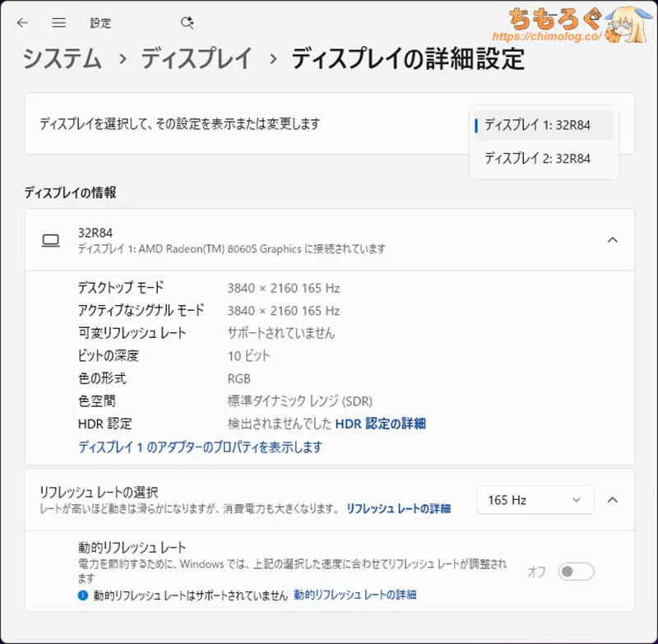Click the monitor icon beside 32R84
The height and width of the screenshot is (644, 658).
coord(51,240)
